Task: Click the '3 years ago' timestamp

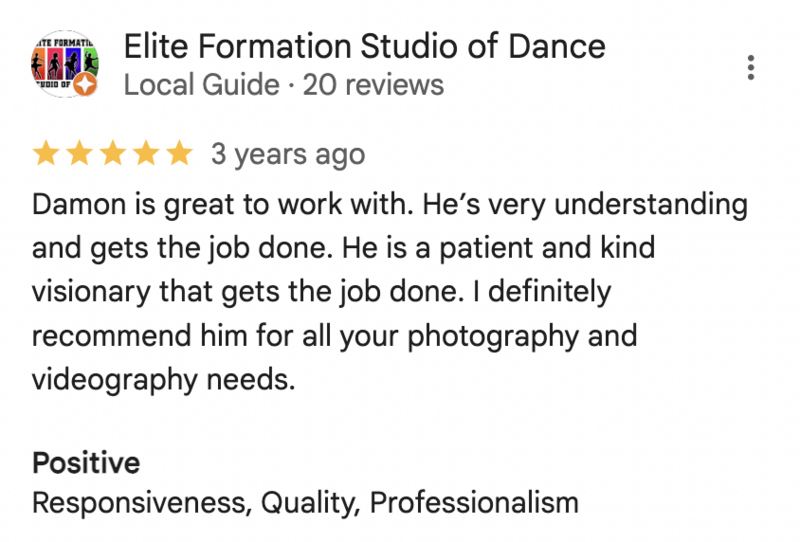Action: pyautogui.click(x=288, y=154)
